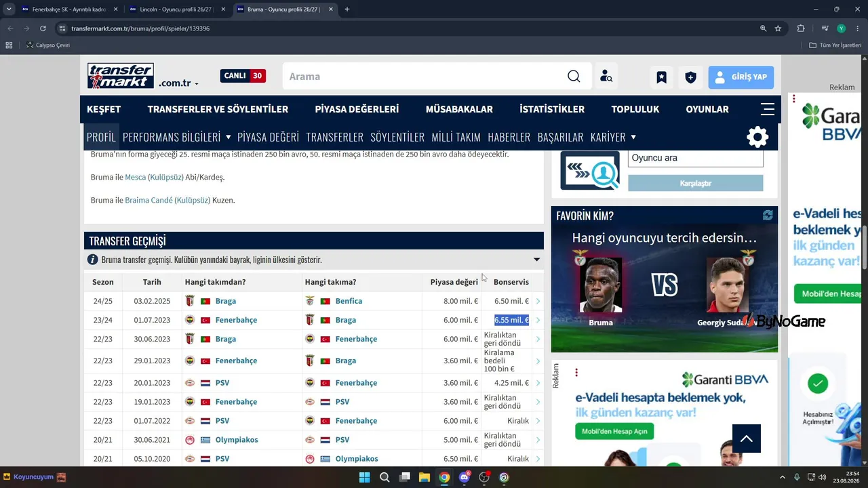Click the Olympiakos link in 05.10.2020 row
Viewport: 868px width, 488px height.
tap(357, 459)
